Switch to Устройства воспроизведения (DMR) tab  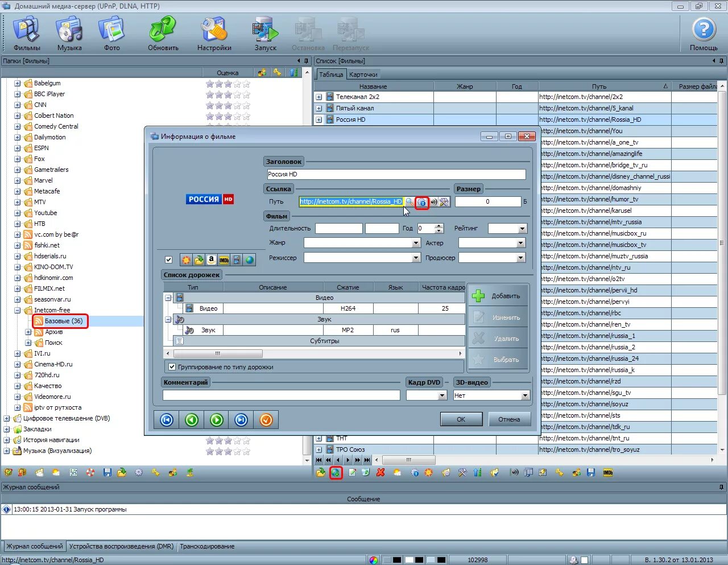[121, 546]
